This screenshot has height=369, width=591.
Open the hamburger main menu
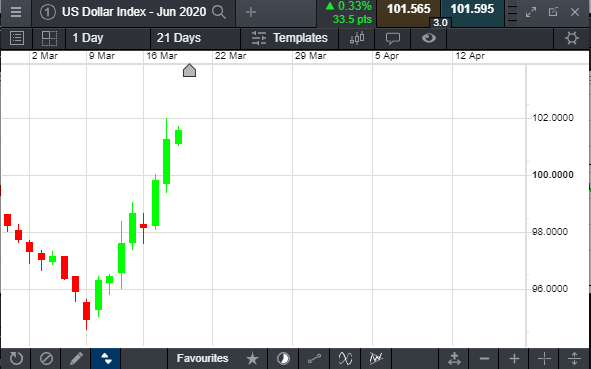15,12
